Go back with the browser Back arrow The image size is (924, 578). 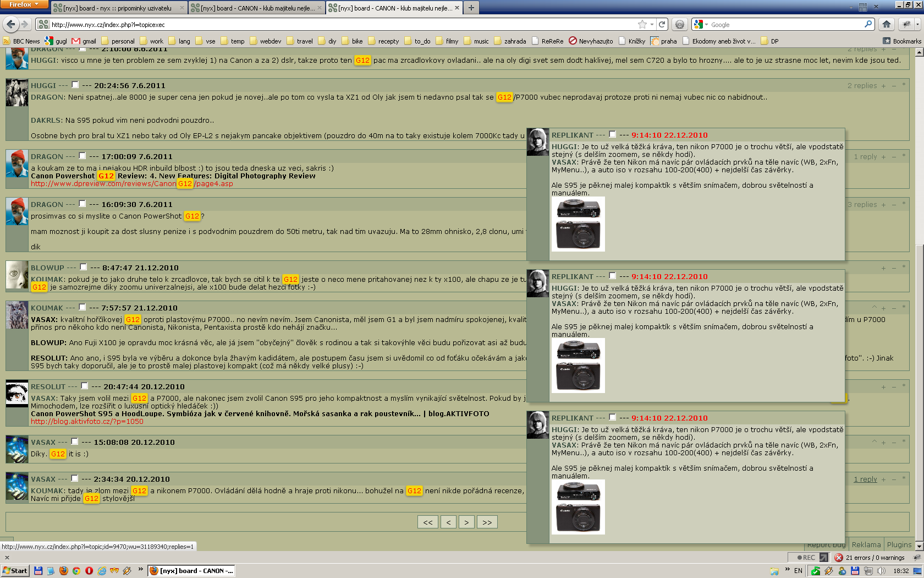(10, 24)
